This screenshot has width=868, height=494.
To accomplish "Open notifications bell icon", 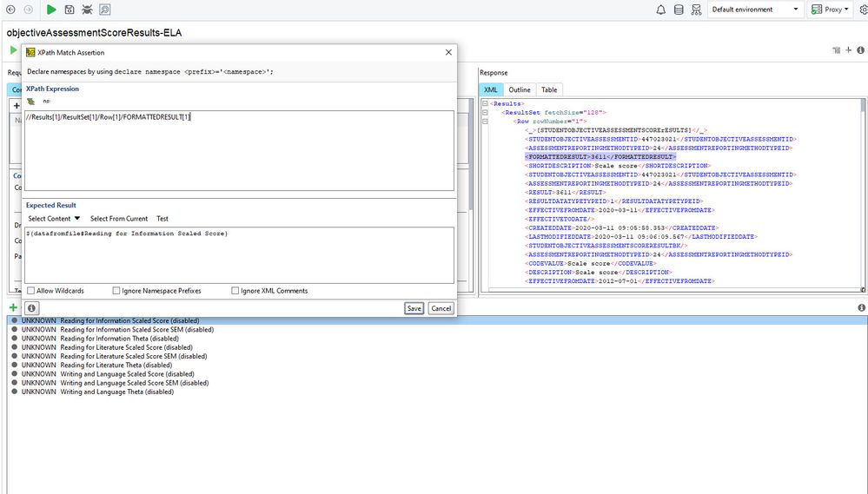I will pos(661,10).
